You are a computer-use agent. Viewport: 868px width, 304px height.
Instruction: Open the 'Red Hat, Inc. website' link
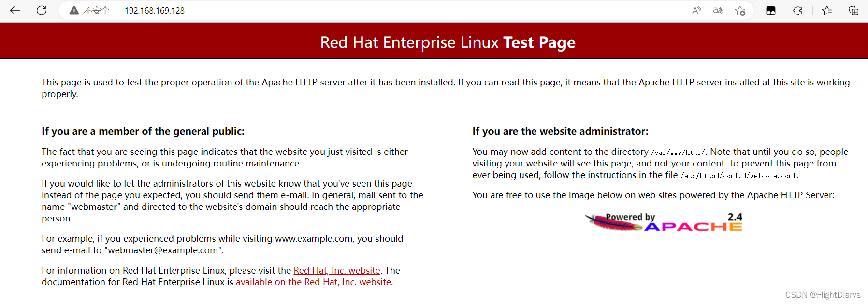click(x=337, y=270)
